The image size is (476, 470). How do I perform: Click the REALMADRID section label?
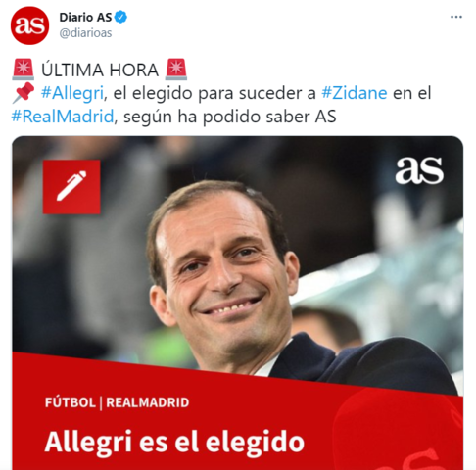pos(148,402)
